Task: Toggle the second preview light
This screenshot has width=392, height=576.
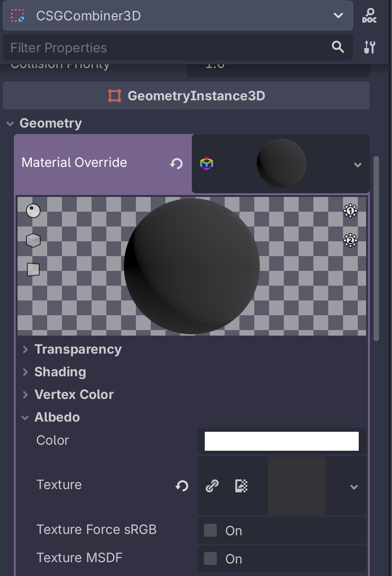Action: click(x=350, y=240)
